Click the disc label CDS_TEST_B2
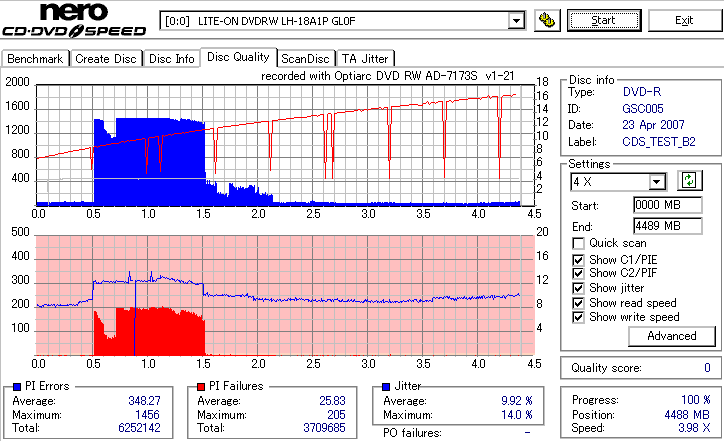The width and height of the screenshot is (724, 441). (x=659, y=142)
